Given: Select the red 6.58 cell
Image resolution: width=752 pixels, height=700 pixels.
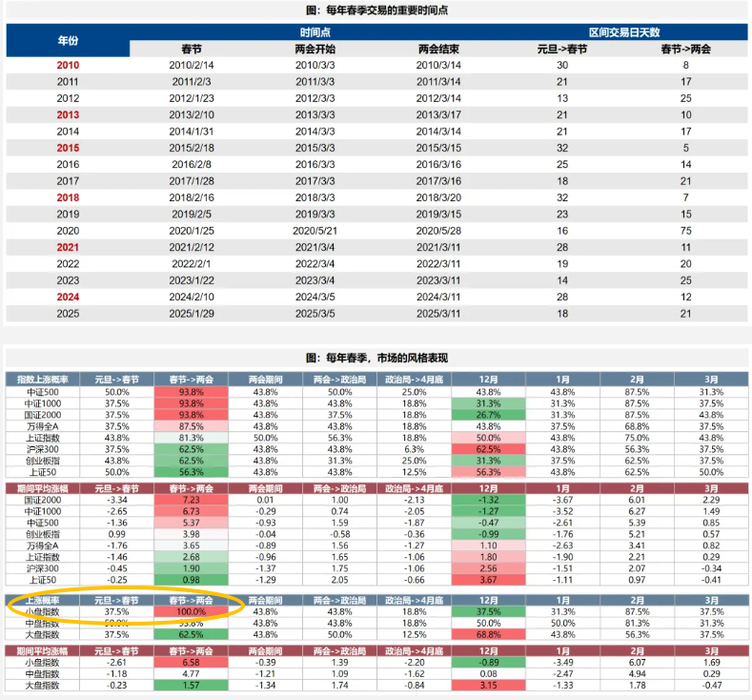Looking at the screenshot, I should click(x=192, y=663).
